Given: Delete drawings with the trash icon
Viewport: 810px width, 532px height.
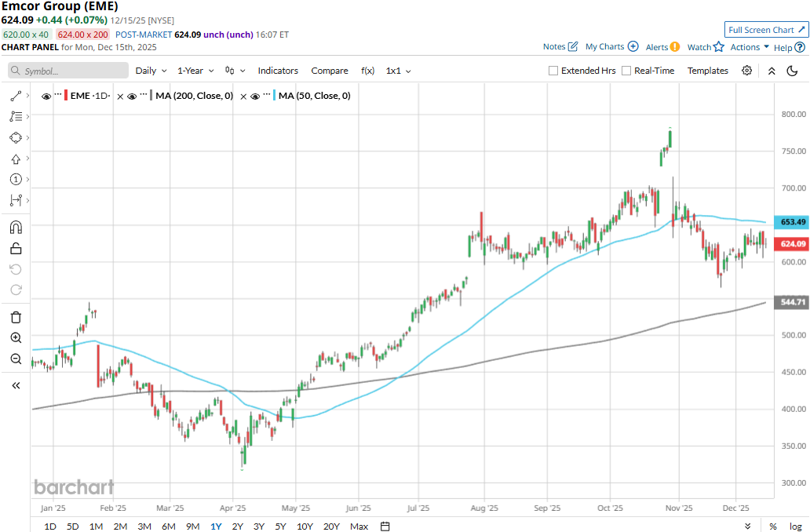Looking at the screenshot, I should click(16, 317).
